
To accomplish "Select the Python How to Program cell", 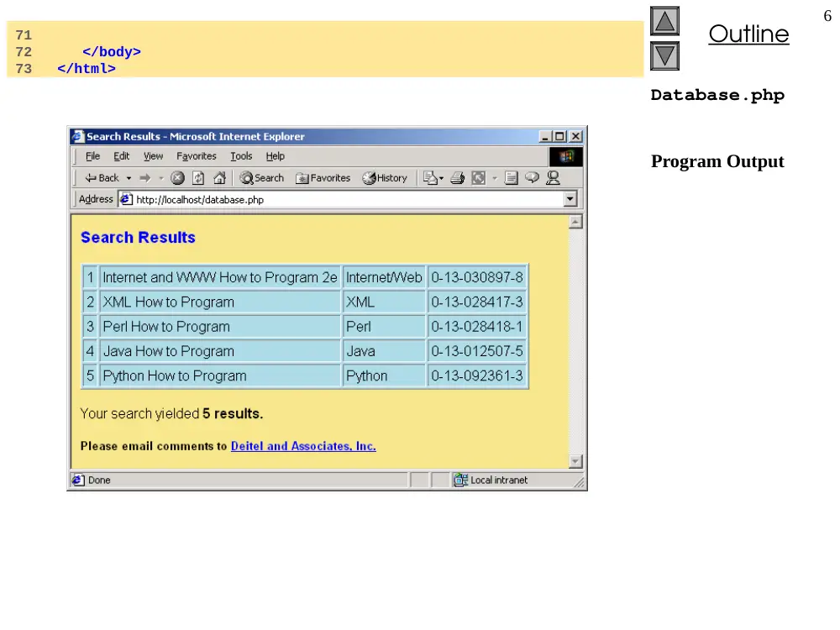I will (x=219, y=376).
